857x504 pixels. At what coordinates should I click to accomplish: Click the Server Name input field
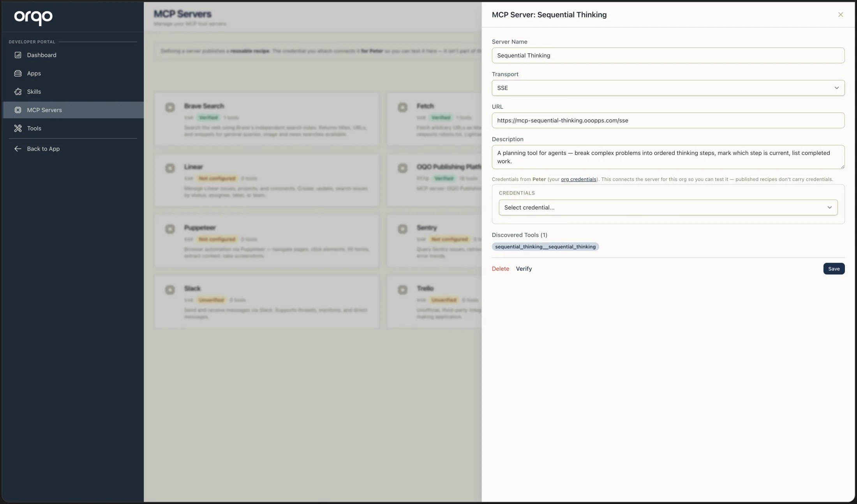668,55
